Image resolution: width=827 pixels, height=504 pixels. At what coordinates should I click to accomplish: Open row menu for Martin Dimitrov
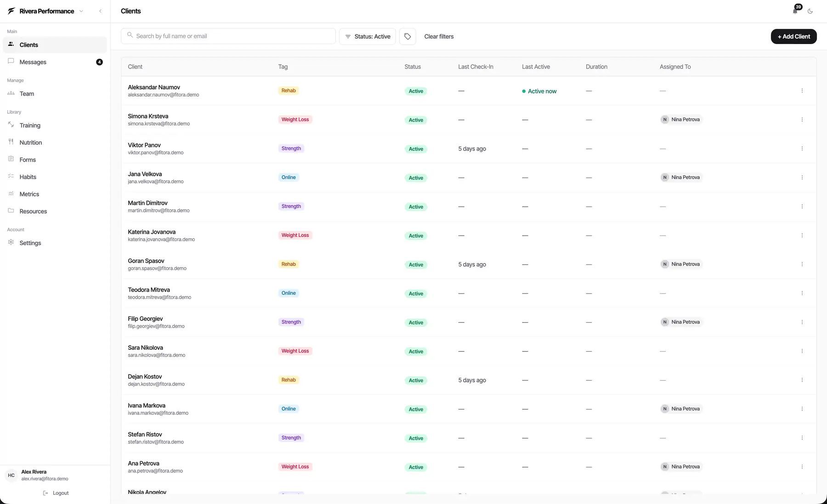coord(802,207)
